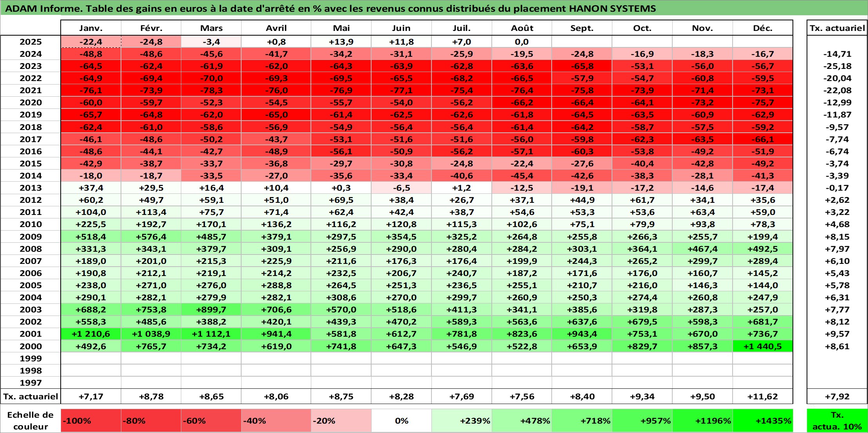The image size is (868, 433).
Task: Select cell value -77,1 in June 2021
Action: click(x=401, y=90)
